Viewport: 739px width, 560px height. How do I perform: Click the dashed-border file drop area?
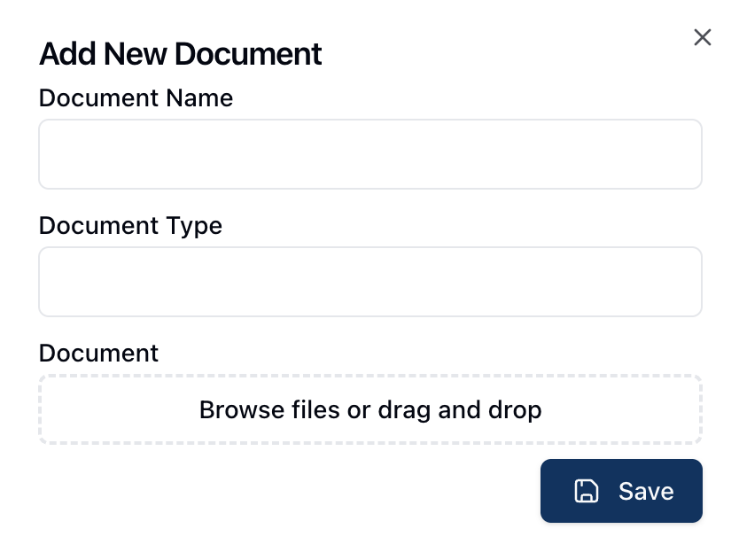[370, 409]
